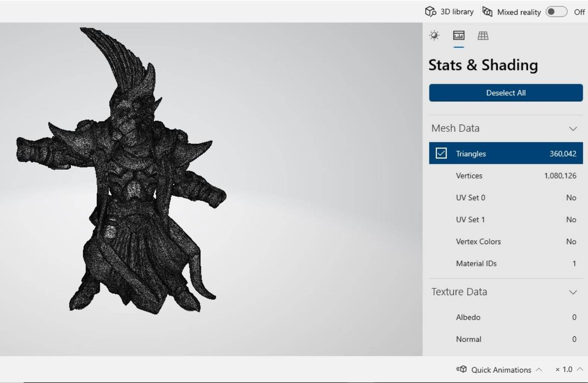Open the Environment & Lighting sun tab

[x=434, y=36]
